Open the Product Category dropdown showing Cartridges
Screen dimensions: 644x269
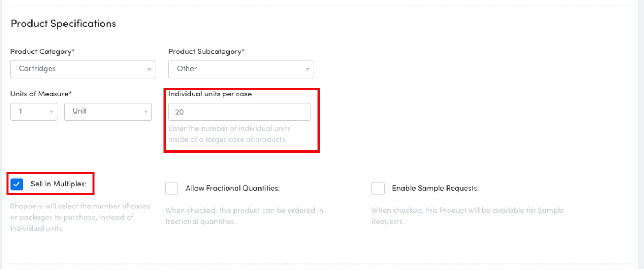point(77,69)
